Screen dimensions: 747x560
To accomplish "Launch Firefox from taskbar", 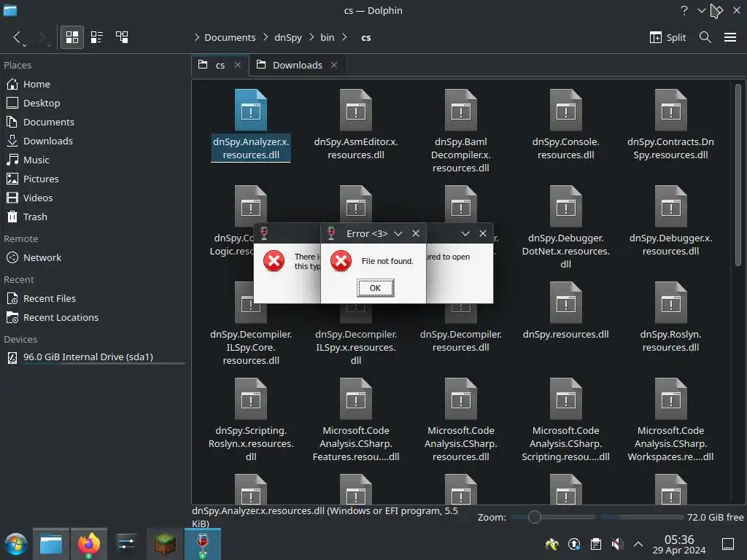I will pyautogui.click(x=88, y=544).
